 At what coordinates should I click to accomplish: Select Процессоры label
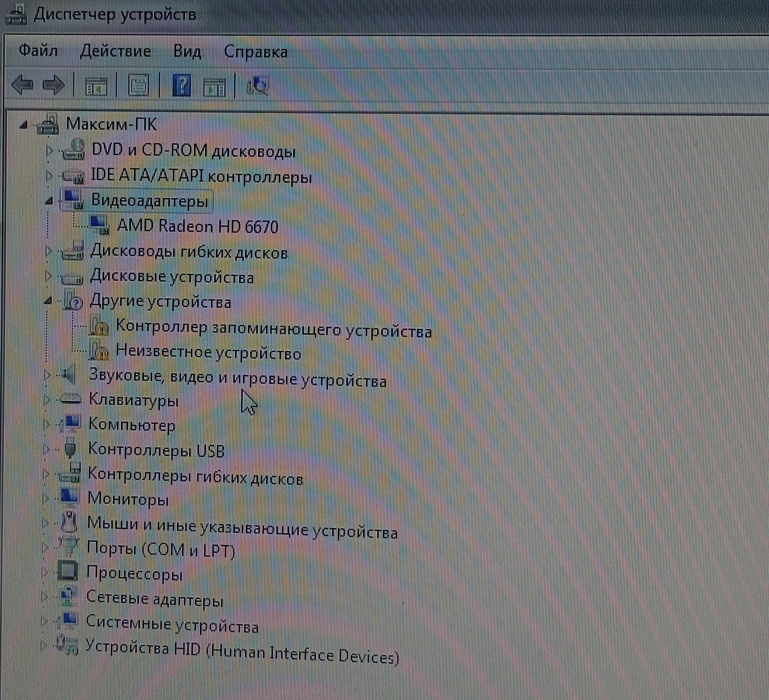[134, 573]
